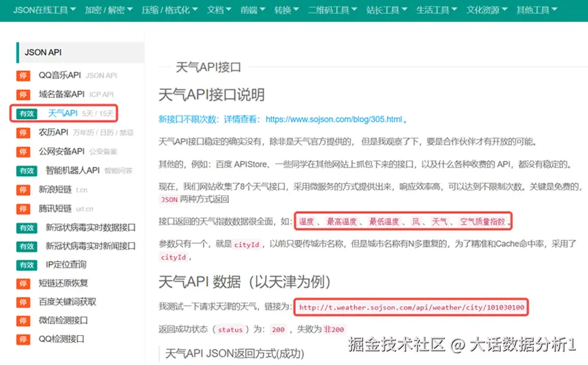Viewport: 588px width, 365px height.
Task: Open the 前端 dropdown menu
Action: coord(253,10)
